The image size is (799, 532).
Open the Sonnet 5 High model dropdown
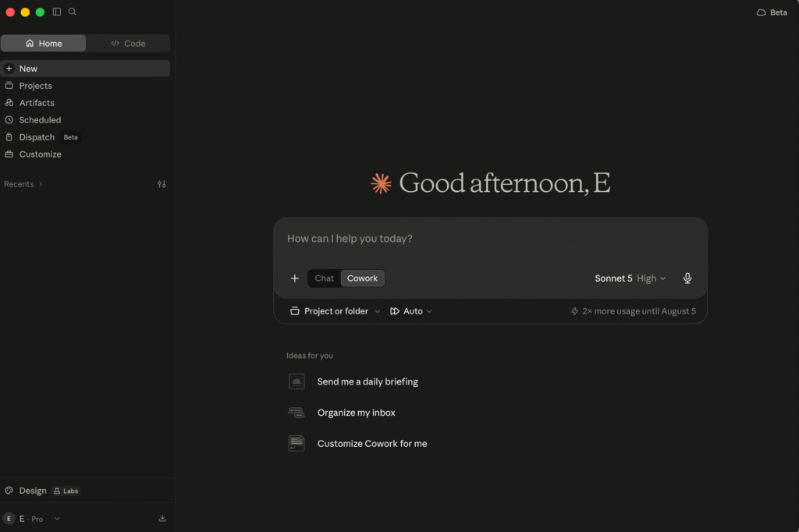pyautogui.click(x=630, y=278)
